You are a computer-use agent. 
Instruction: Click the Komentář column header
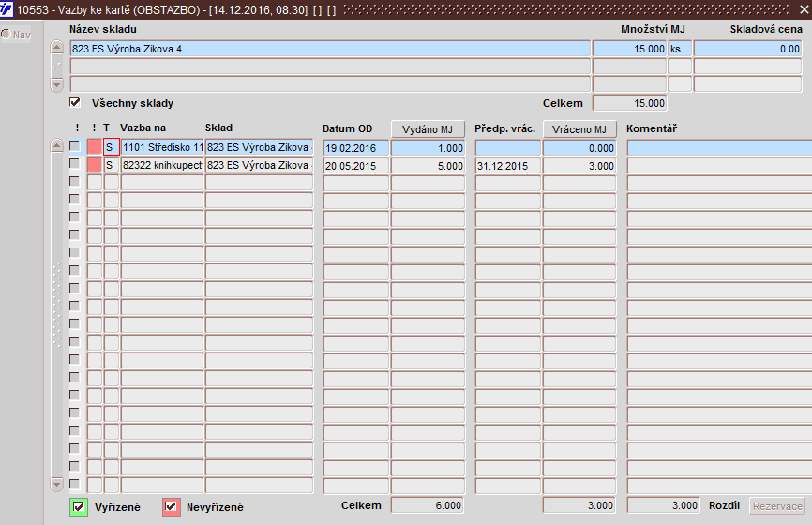[x=652, y=128]
